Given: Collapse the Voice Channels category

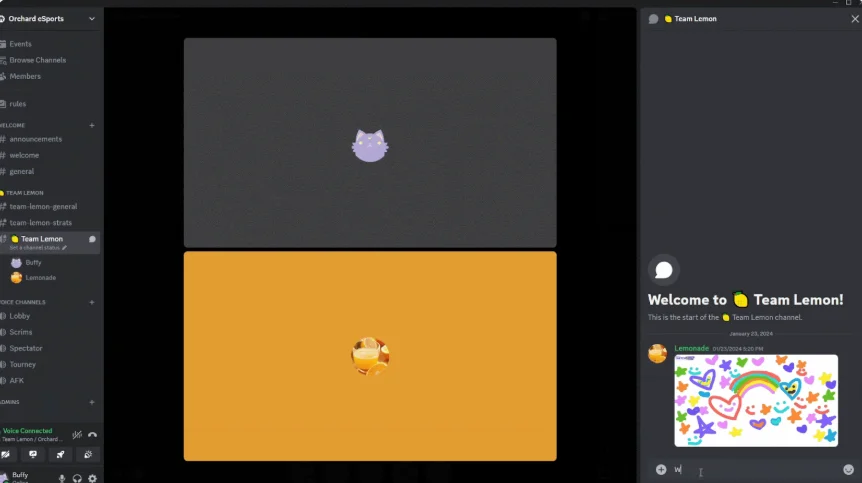Looking at the screenshot, I should [x=23, y=302].
